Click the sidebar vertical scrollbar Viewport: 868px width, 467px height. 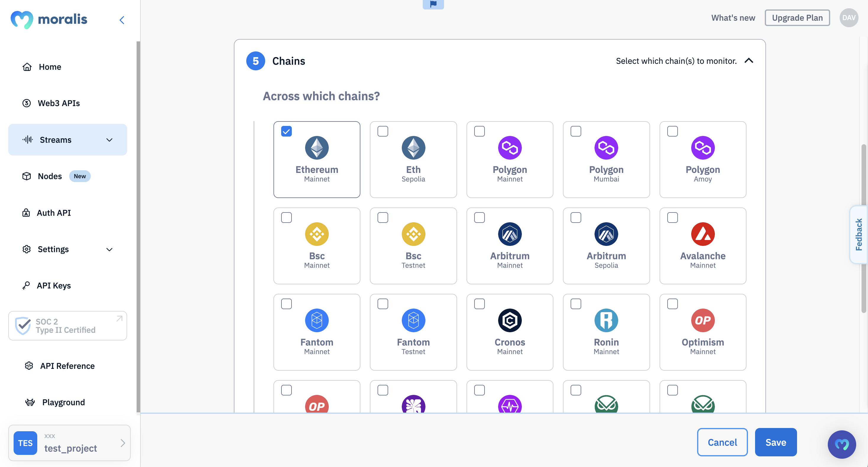pos(138,226)
